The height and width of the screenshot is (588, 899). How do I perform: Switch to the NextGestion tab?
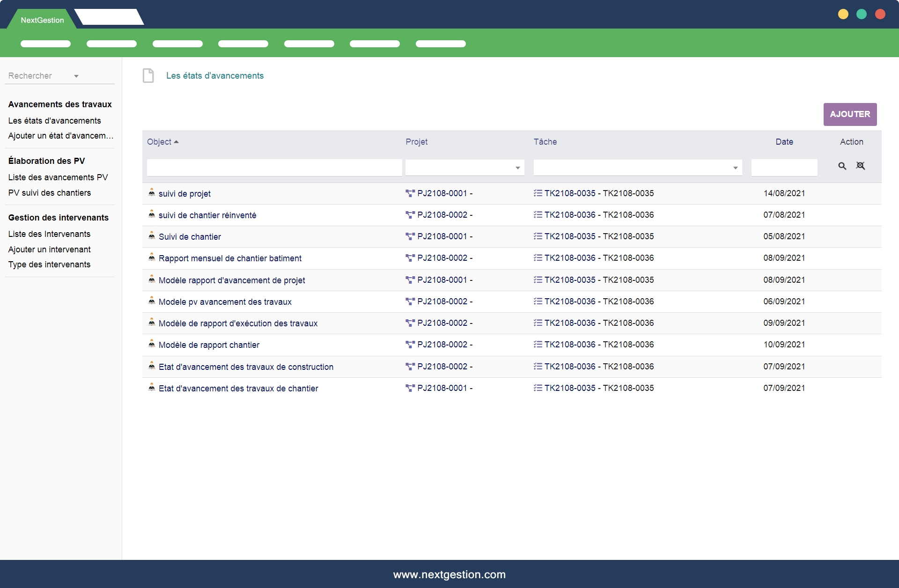click(x=42, y=20)
